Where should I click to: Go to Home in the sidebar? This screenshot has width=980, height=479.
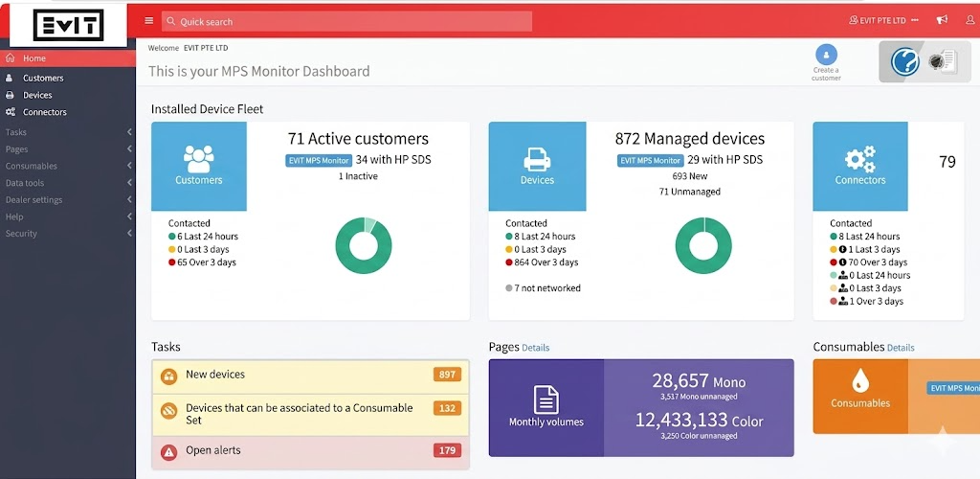[68, 58]
